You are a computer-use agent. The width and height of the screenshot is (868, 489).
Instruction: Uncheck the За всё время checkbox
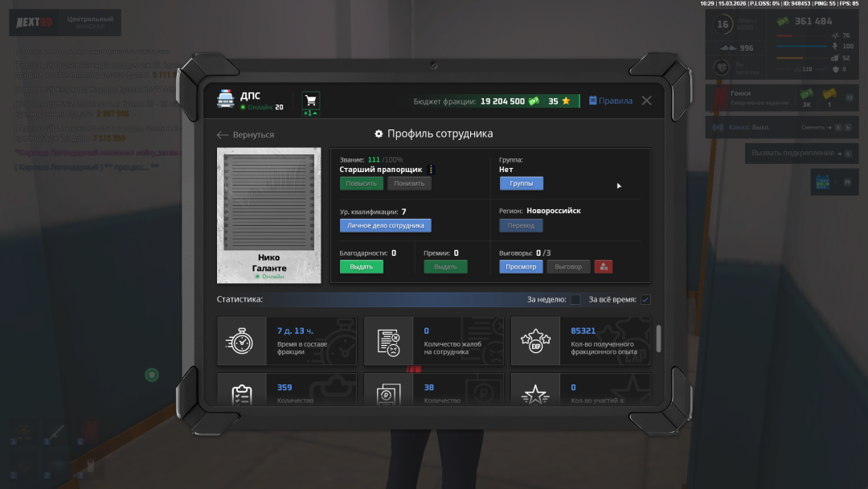click(645, 300)
